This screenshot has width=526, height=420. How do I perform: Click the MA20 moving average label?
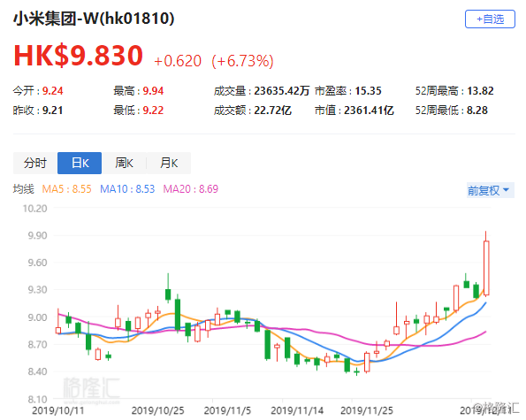[x=191, y=189]
